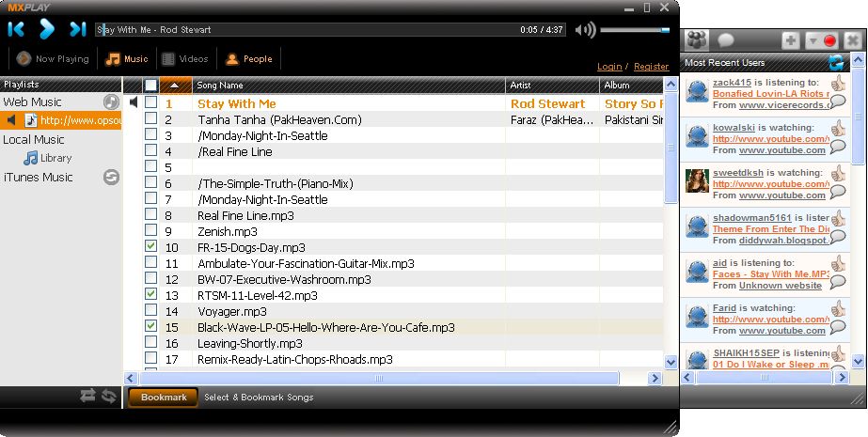Check the box for Tanha Tanha
868x437 pixels.
(x=150, y=117)
